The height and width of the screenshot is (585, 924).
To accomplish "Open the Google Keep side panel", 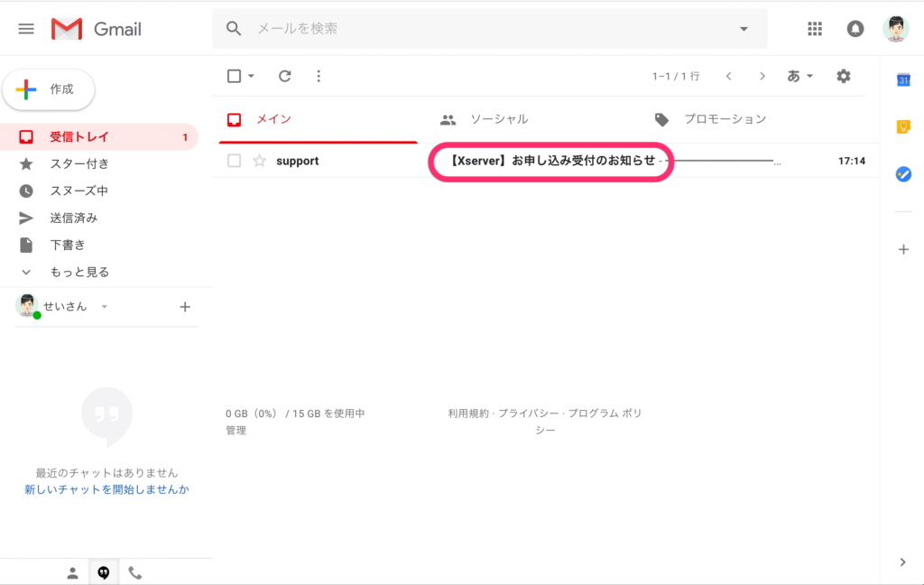I will [903, 127].
